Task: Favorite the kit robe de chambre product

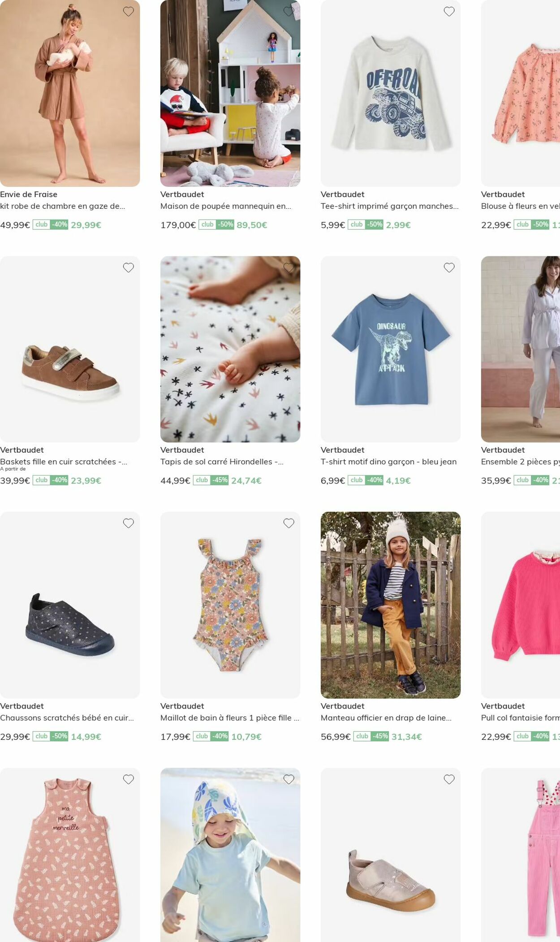Action: click(129, 12)
